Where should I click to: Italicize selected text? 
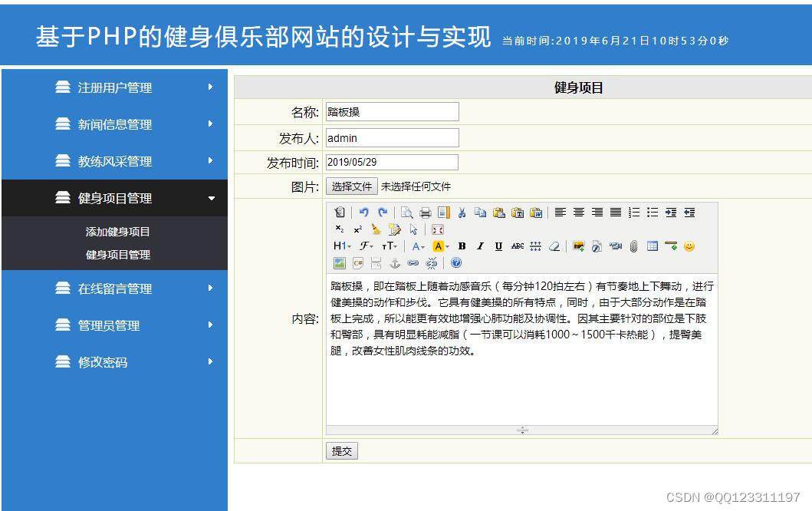pyautogui.click(x=481, y=246)
